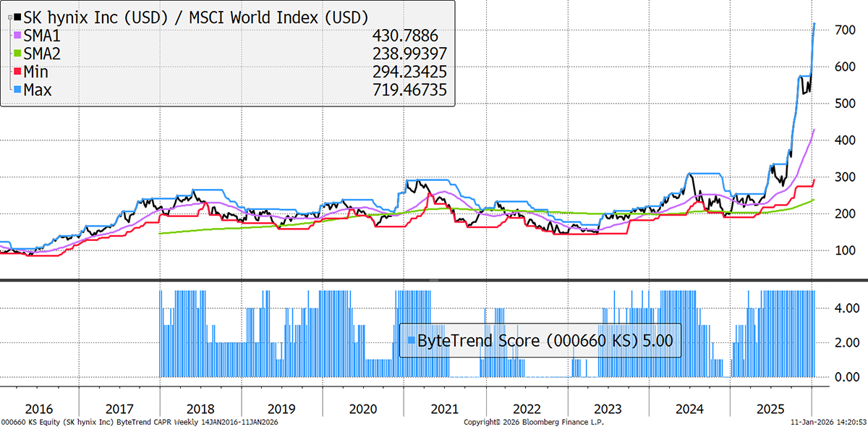
Task: Click the 2016 year on time axis
Action: [38, 408]
